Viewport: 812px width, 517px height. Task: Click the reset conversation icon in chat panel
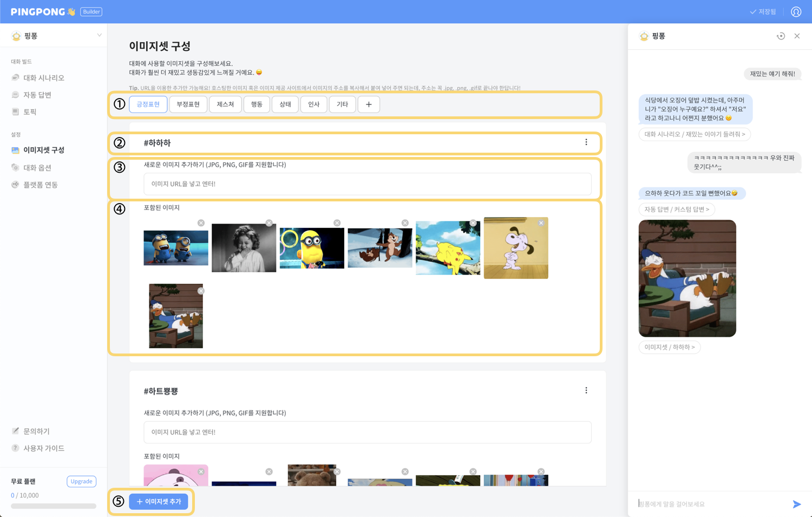[x=781, y=36]
